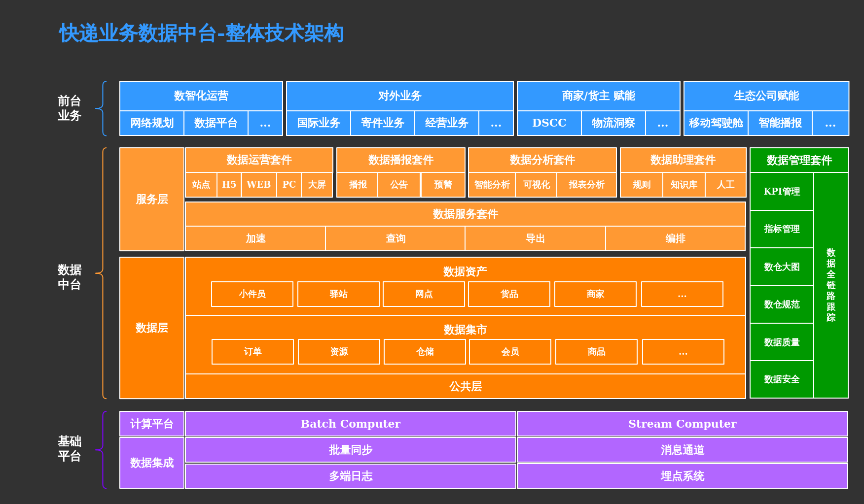Click the Batch Computer button
Image resolution: width=864 pixels, height=504 pixels.
pyautogui.click(x=350, y=424)
